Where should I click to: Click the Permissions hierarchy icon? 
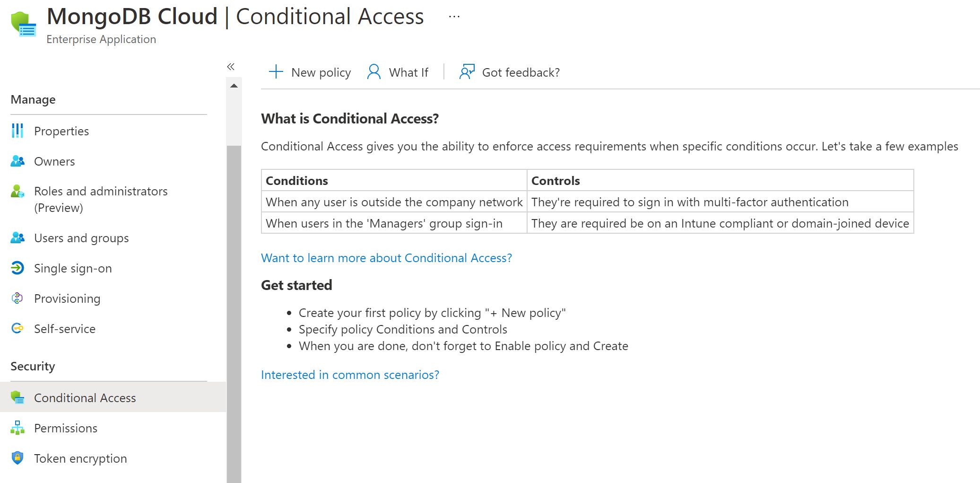click(x=17, y=428)
